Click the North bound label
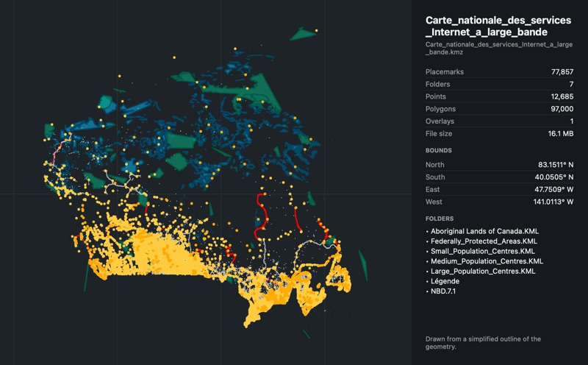 click(434, 165)
